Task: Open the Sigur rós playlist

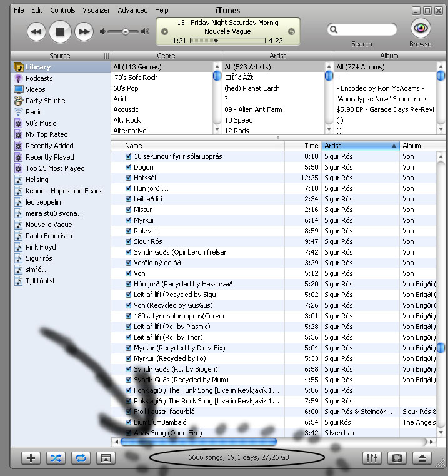Action: point(39,258)
